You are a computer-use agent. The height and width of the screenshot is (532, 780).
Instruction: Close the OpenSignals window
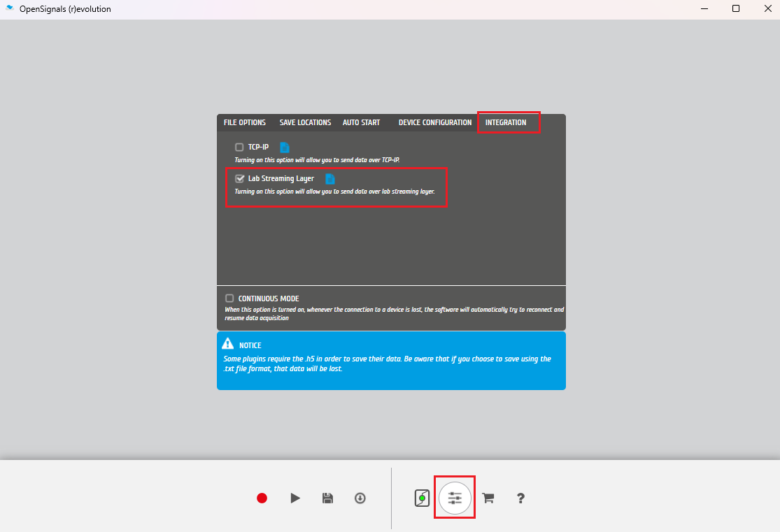pos(767,8)
